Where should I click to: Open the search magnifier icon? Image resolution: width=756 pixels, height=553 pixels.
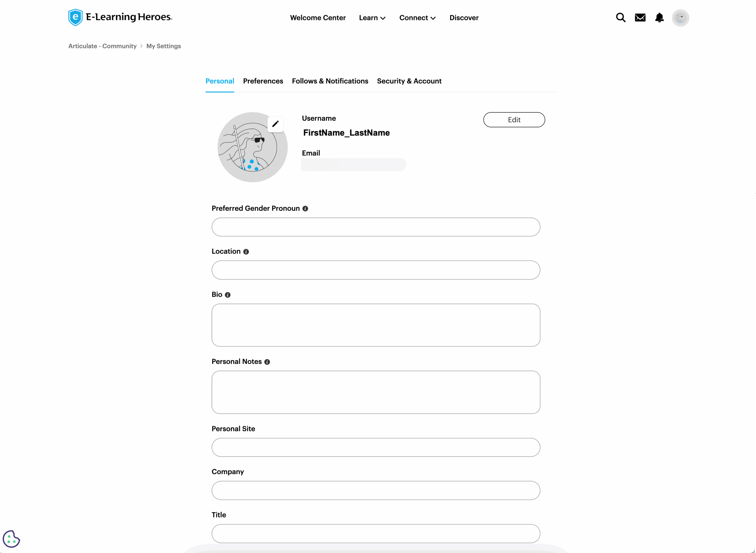pyautogui.click(x=620, y=17)
